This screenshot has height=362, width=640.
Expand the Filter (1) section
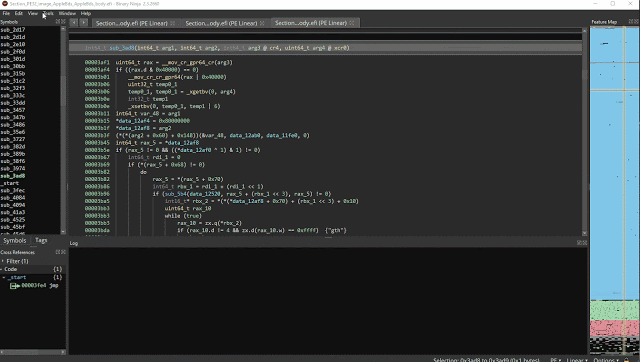coord(3,261)
